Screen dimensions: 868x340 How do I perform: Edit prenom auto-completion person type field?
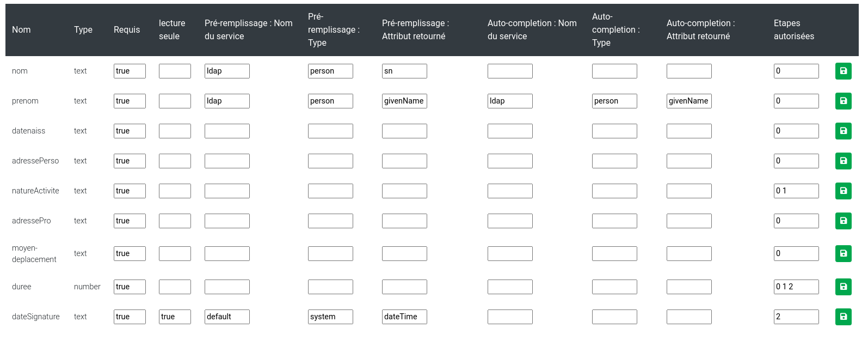coord(614,101)
